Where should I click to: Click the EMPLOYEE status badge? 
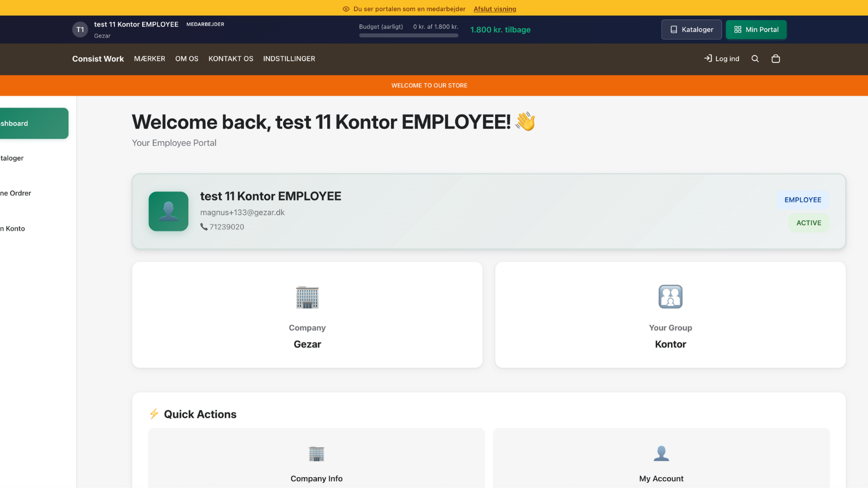coord(803,200)
